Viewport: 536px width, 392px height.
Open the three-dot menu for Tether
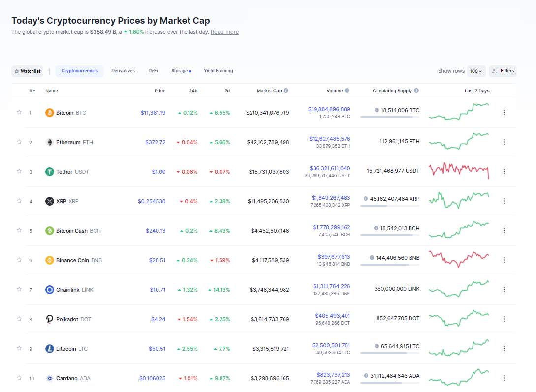pyautogui.click(x=504, y=172)
